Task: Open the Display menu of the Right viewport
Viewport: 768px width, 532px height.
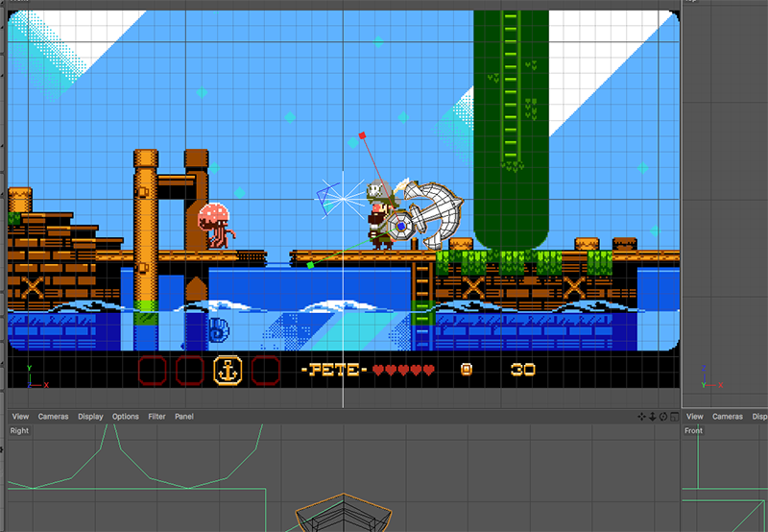Action: click(90, 417)
